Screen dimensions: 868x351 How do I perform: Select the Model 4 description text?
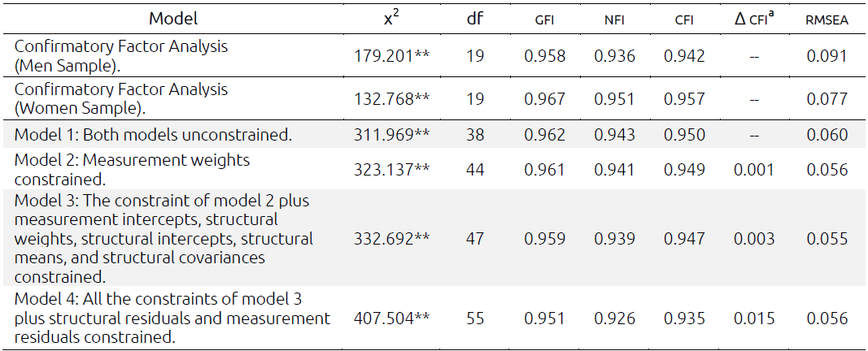pyautogui.click(x=172, y=318)
